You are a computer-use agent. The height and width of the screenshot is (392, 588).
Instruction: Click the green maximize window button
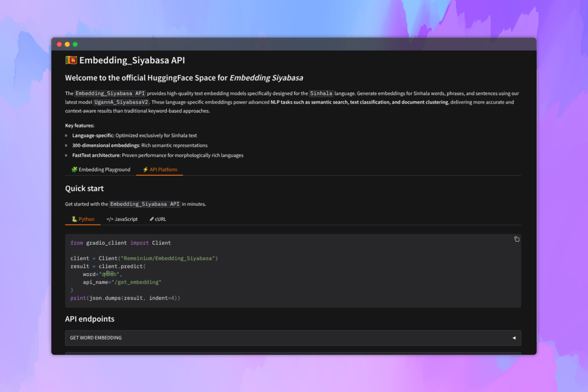75,44
